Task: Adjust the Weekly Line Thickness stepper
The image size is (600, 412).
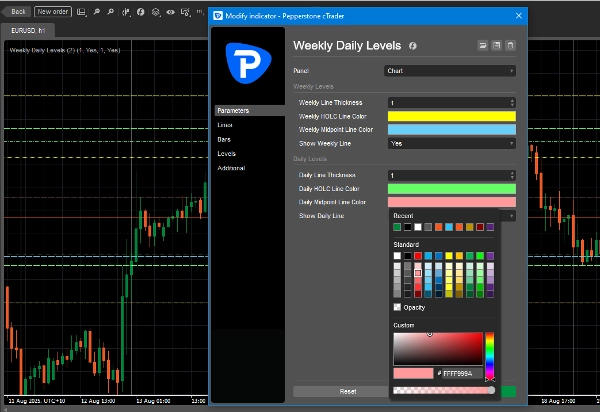Action: click(512, 102)
